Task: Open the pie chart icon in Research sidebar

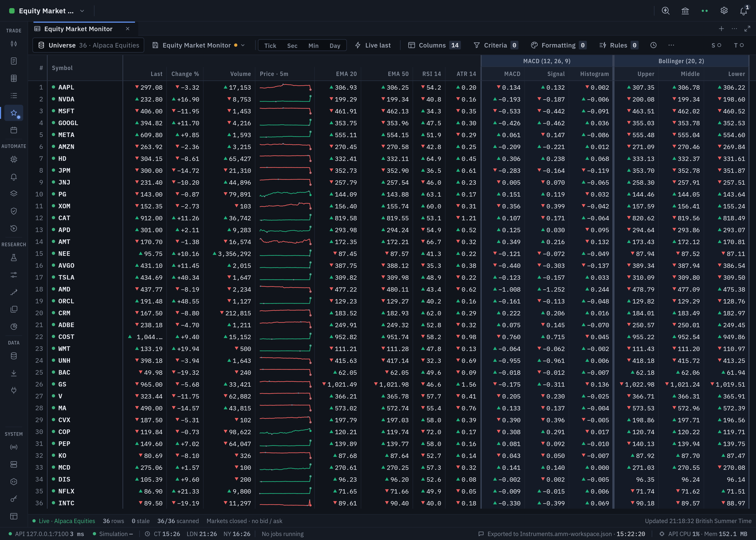Action: (14, 327)
